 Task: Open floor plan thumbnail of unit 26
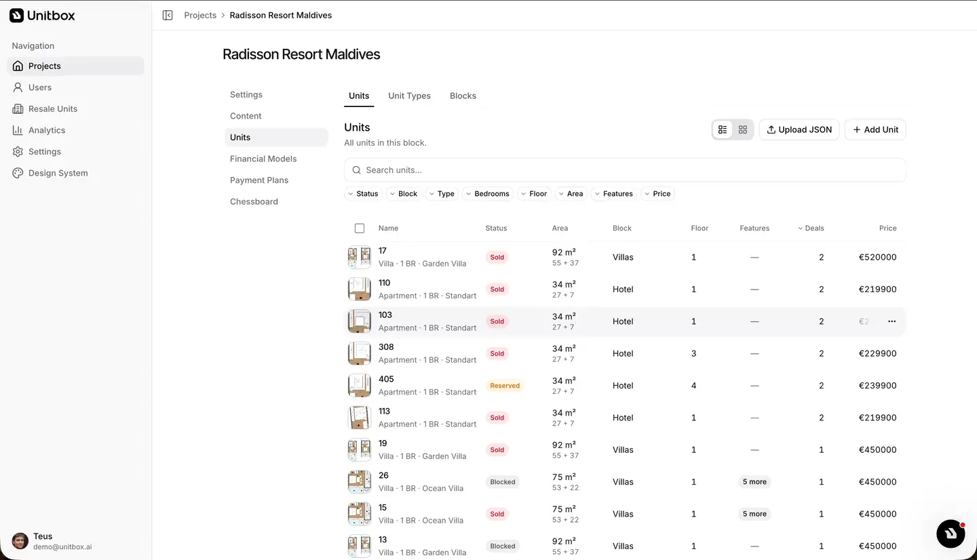pyautogui.click(x=360, y=482)
